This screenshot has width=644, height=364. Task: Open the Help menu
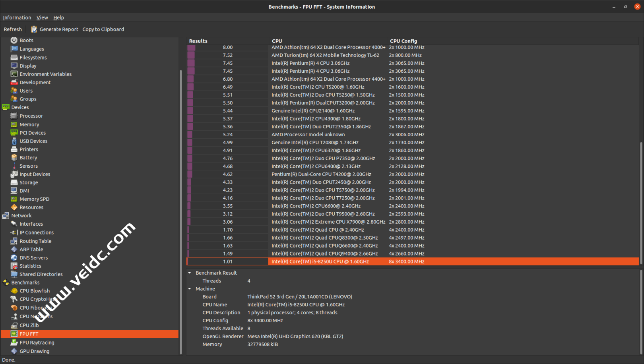point(58,17)
